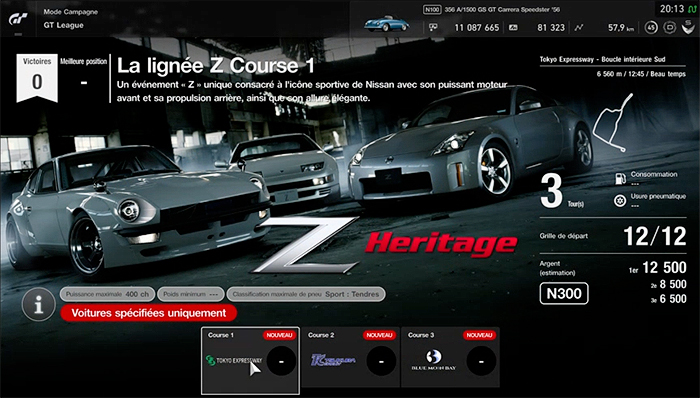Click the N300 category badge
The width and height of the screenshot is (700, 398).
coord(564,293)
